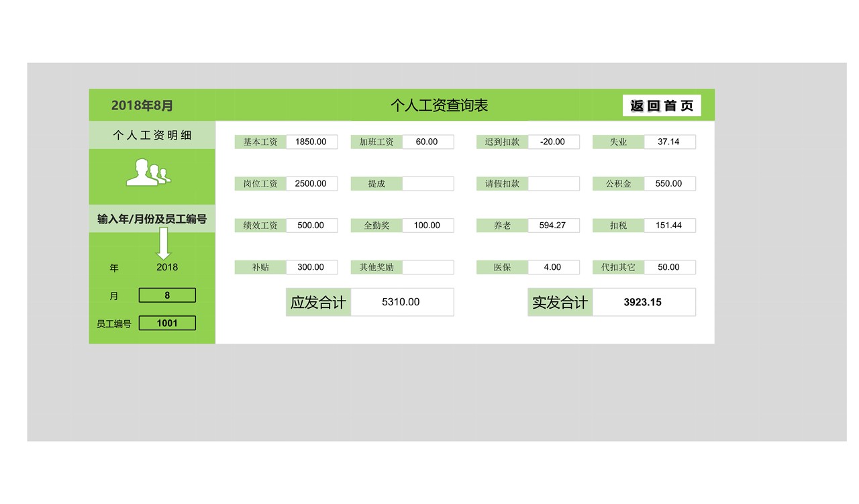Select the 年 input showing 2018
Screen dimensions: 859x504
(166, 266)
